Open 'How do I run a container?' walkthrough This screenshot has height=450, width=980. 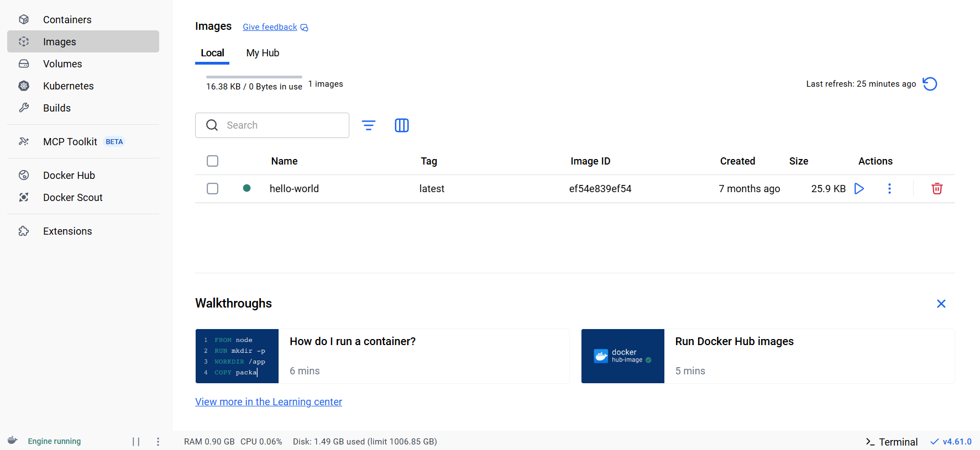382,356
